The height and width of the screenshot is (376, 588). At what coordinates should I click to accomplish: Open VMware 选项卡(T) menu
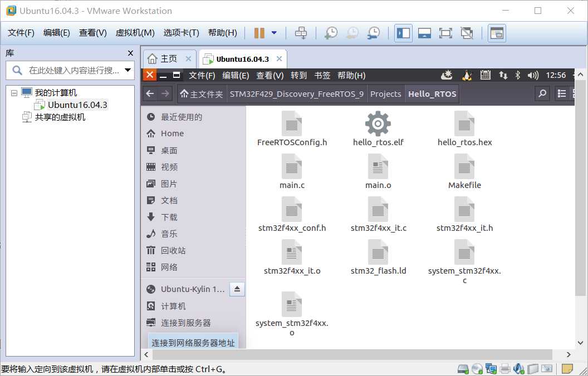pyautogui.click(x=181, y=33)
